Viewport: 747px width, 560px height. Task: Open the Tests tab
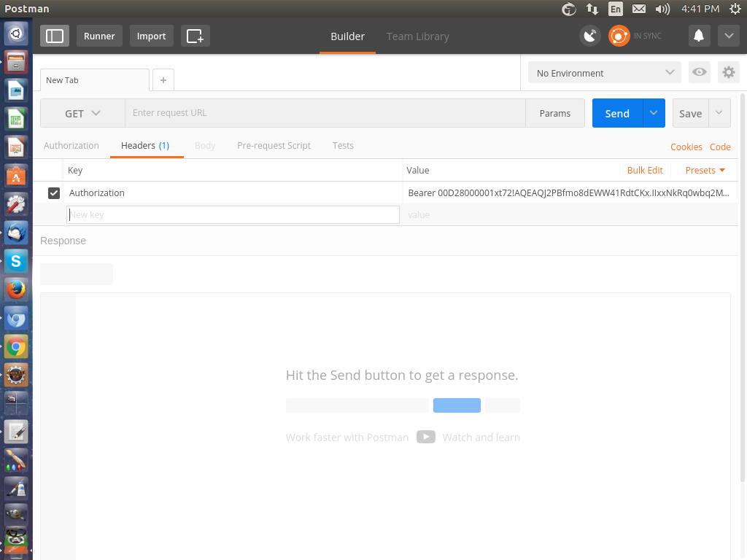pos(343,145)
